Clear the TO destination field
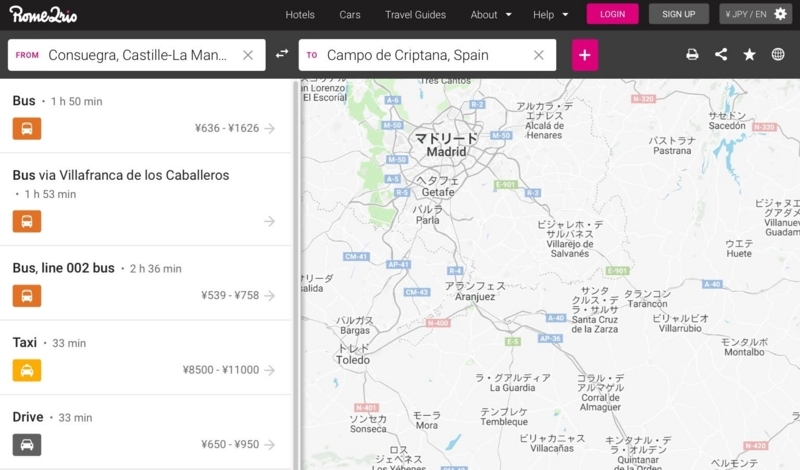Screen dimensions: 800x470 pyautogui.click(x=539, y=55)
